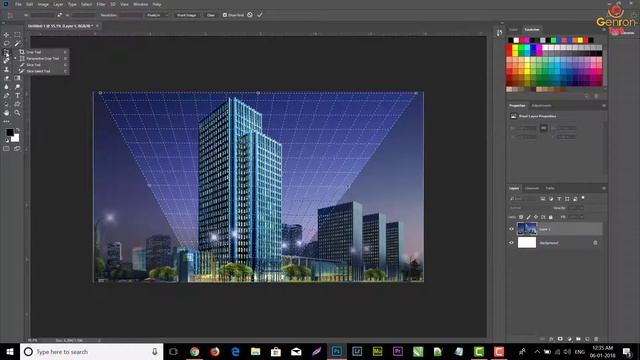This screenshot has height=360, width=640.
Task: Hide the Background layer eye icon
Action: [511, 243]
